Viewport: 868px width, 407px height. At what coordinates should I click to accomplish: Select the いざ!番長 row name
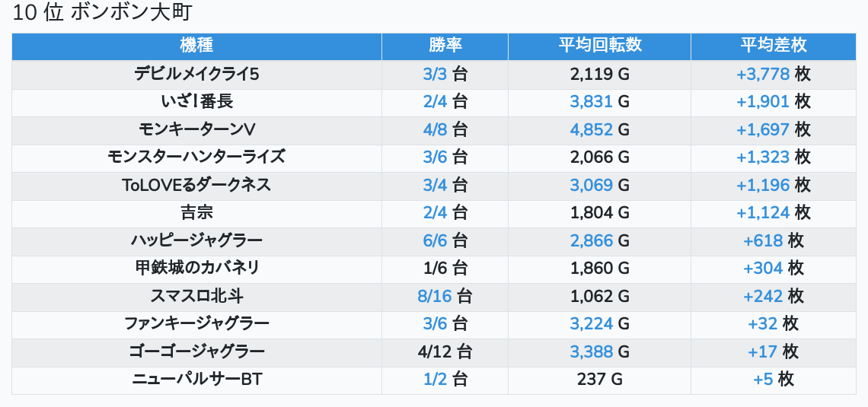coord(196,102)
